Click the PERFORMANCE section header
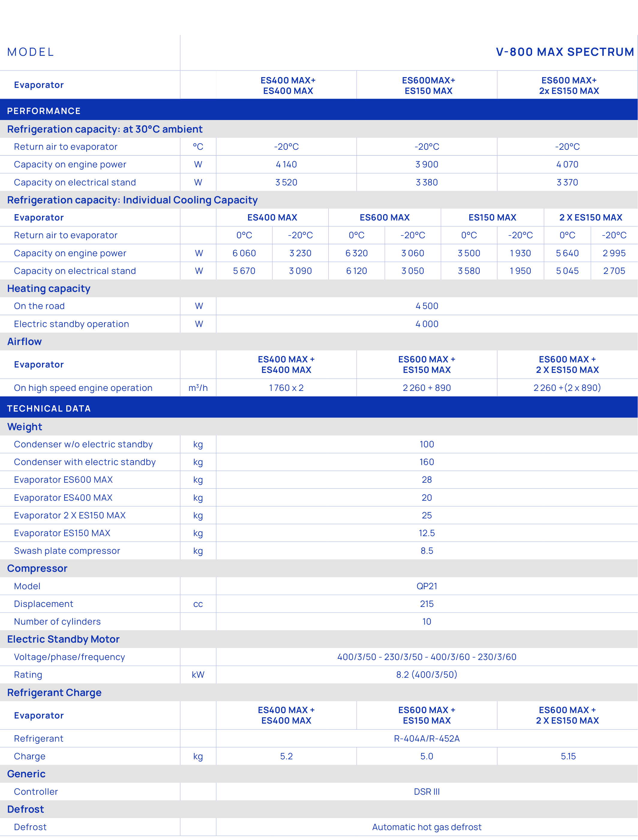 44,111
